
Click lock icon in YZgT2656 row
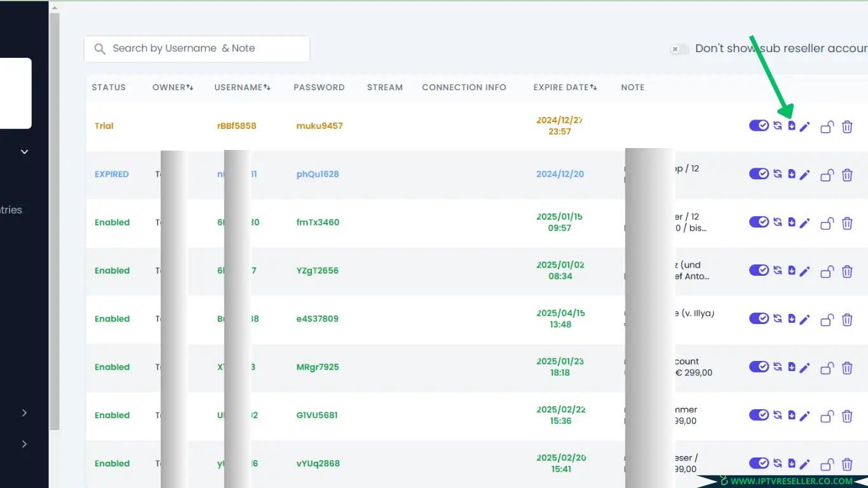(827, 271)
